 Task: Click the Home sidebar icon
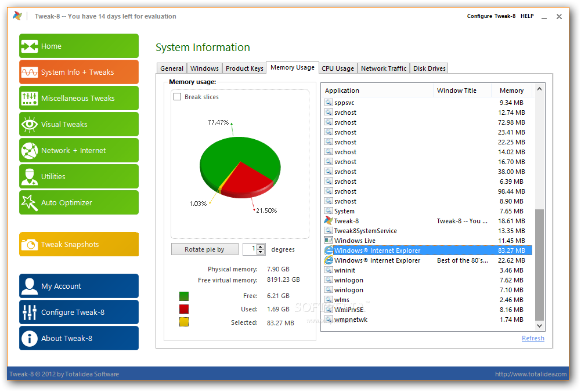click(x=29, y=46)
